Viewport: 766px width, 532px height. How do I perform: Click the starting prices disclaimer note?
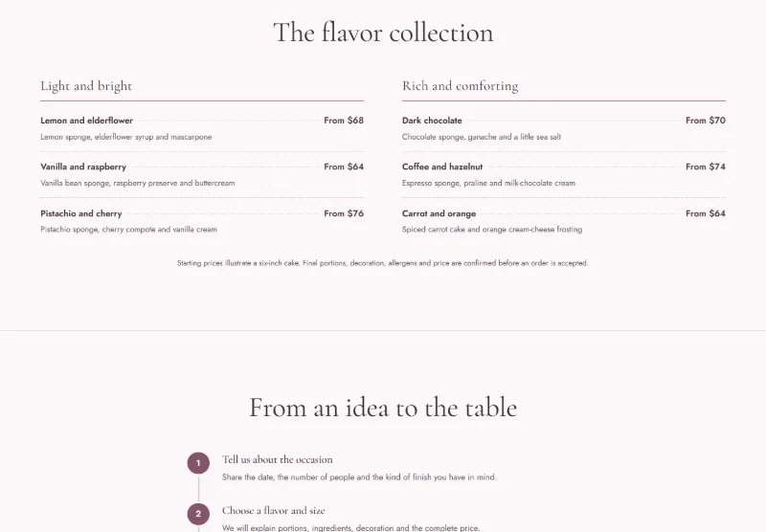[x=382, y=263]
